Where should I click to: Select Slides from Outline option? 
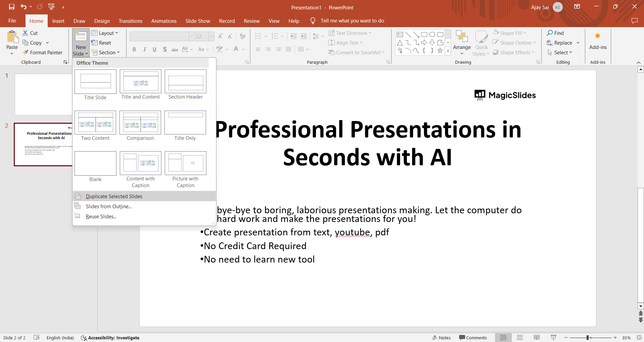(x=108, y=207)
